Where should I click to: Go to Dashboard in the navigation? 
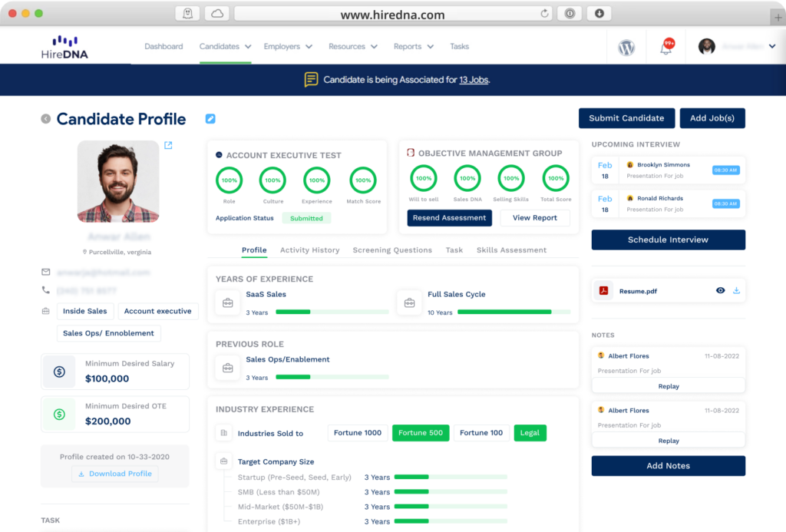(163, 47)
